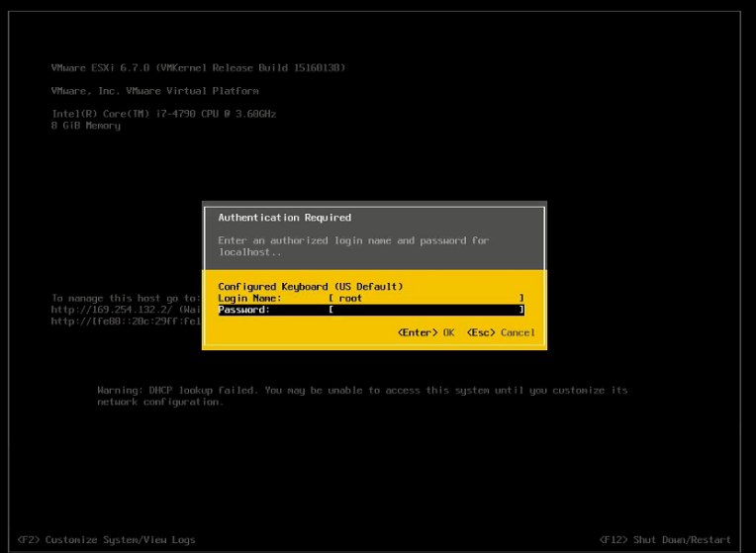Confirm login with Enter OK option
756x553 pixels.
click(x=425, y=332)
